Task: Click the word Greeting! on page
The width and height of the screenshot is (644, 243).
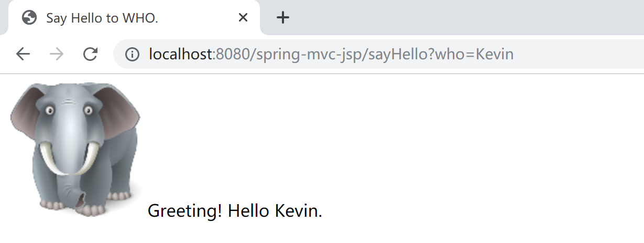Action: [185, 211]
